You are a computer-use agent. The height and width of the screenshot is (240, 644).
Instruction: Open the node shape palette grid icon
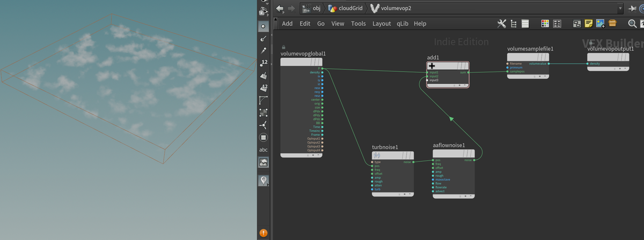click(x=557, y=24)
